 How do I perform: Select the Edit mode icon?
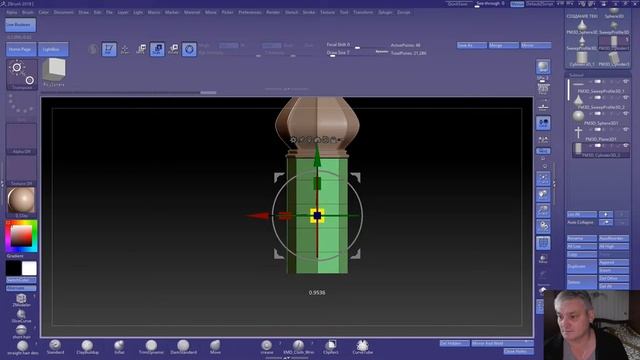point(109,49)
